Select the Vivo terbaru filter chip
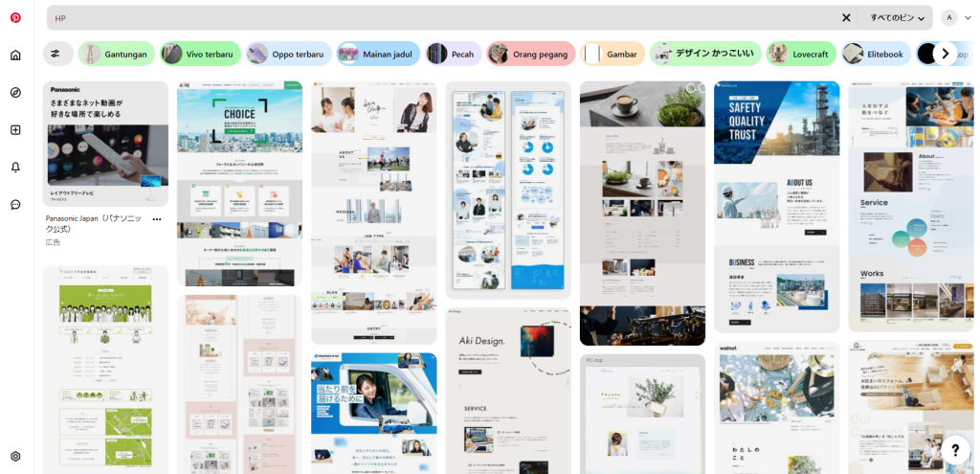 [198, 54]
